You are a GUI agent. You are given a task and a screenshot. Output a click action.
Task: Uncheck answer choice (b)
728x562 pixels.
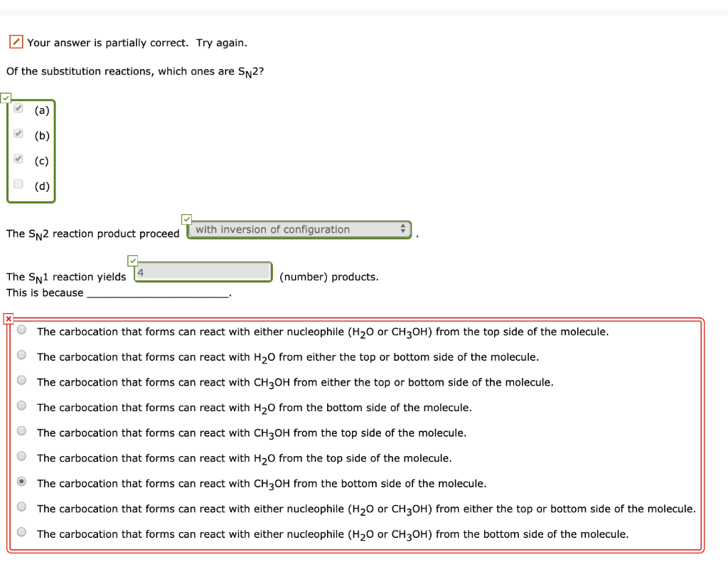[x=18, y=134]
